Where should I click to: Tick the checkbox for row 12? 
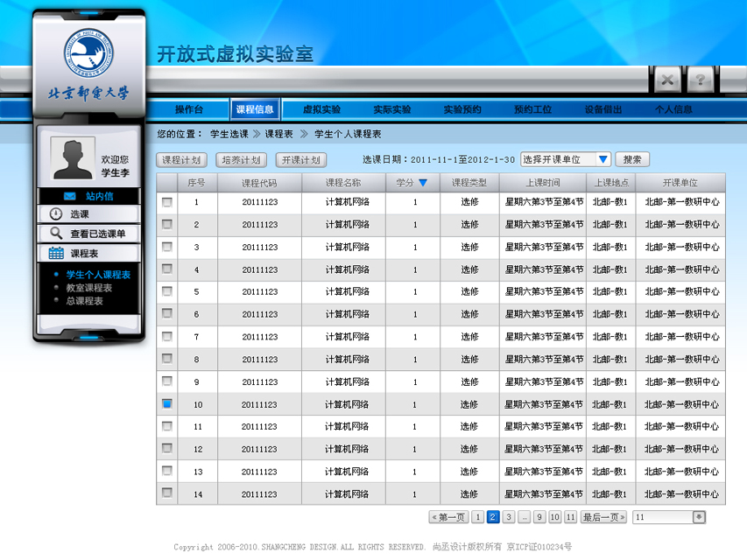pyautogui.click(x=167, y=448)
